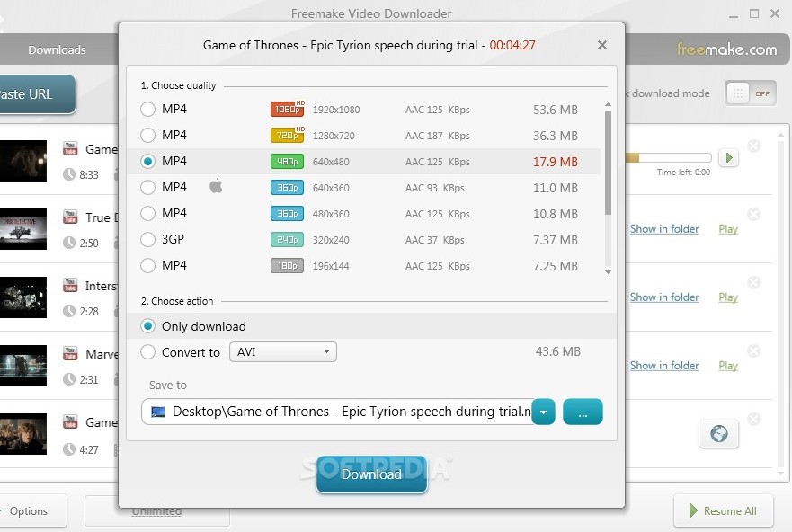
Task: Click the clock icon beside 8:33
Action: click(69, 174)
